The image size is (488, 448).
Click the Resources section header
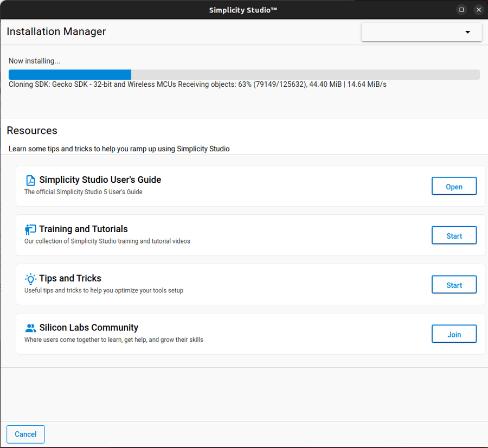point(32,130)
